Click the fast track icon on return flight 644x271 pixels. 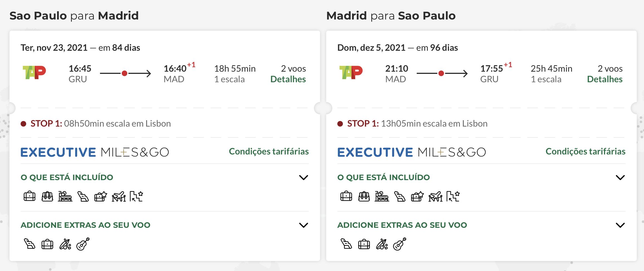click(453, 196)
